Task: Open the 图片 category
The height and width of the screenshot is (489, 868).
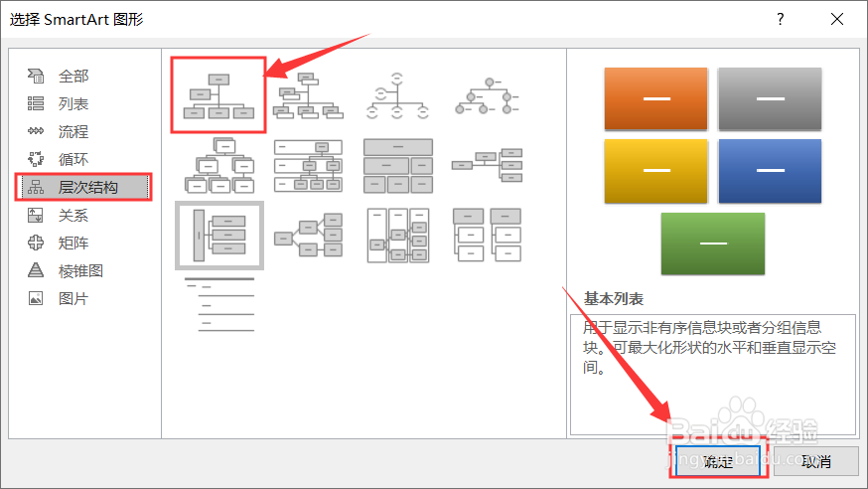Action: click(x=73, y=298)
